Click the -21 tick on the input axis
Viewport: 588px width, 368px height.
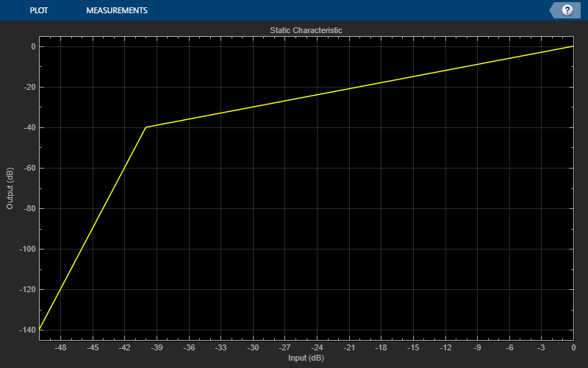(x=348, y=347)
